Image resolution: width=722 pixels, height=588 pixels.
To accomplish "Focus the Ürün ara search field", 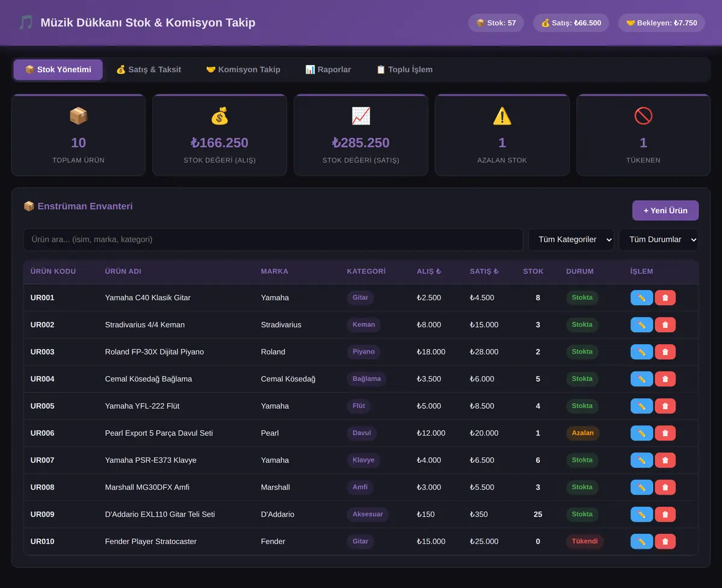I will (273, 240).
